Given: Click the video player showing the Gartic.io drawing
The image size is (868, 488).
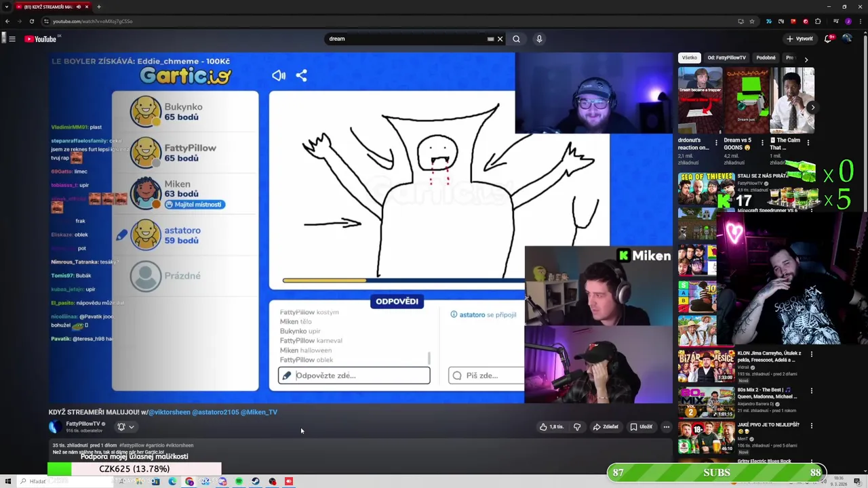Looking at the screenshot, I should [360, 228].
